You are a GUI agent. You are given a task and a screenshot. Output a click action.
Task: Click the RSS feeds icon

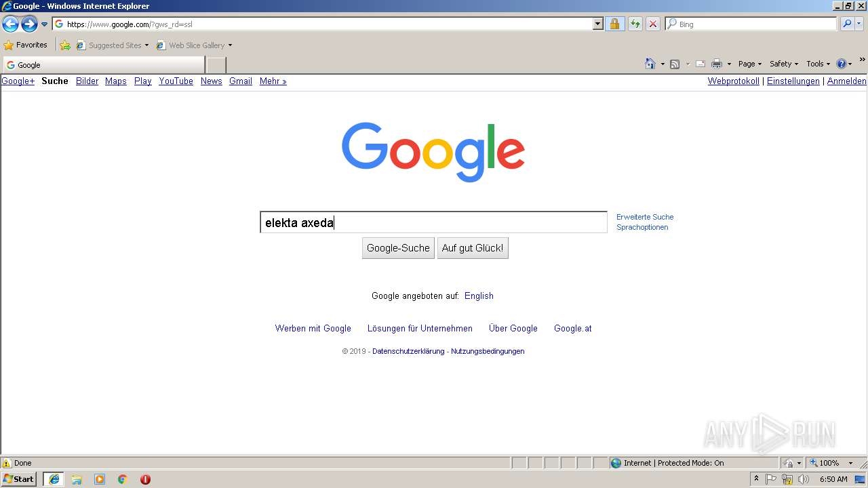(x=675, y=64)
